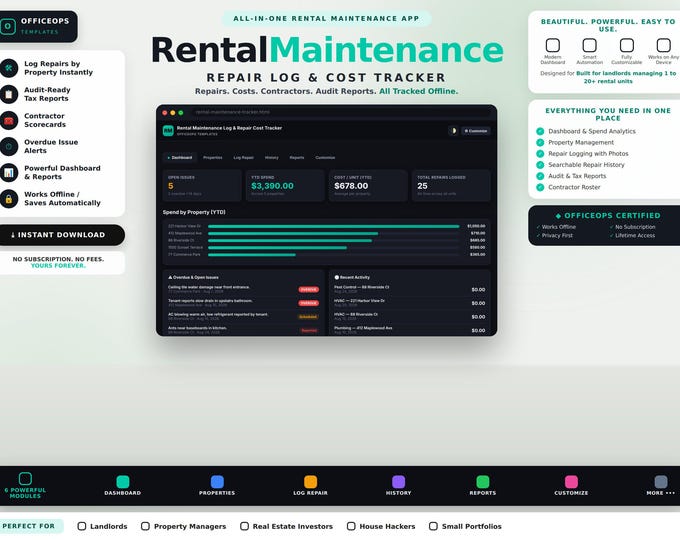The image size is (680, 540).
Task: Check the Landlords checkbox
Action: coord(82,526)
